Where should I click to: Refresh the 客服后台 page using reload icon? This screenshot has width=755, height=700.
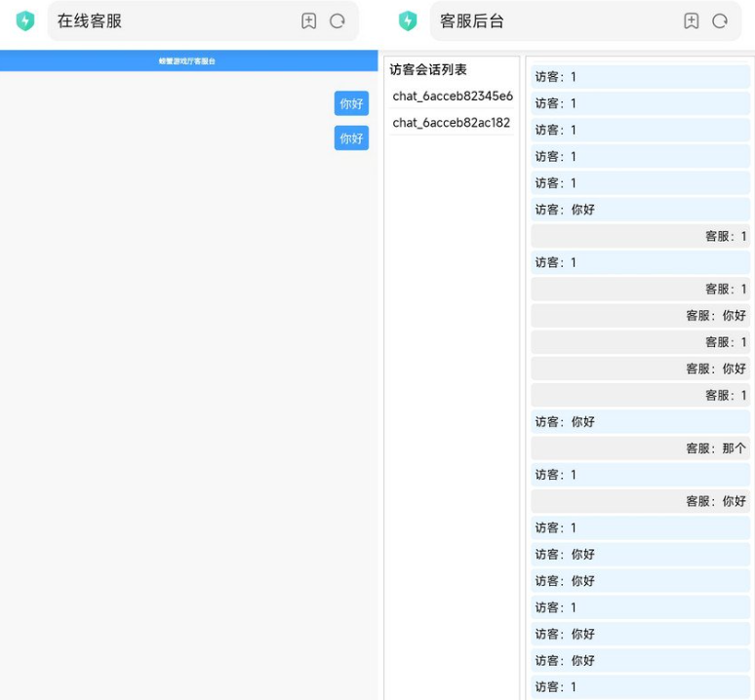pyautogui.click(x=720, y=21)
